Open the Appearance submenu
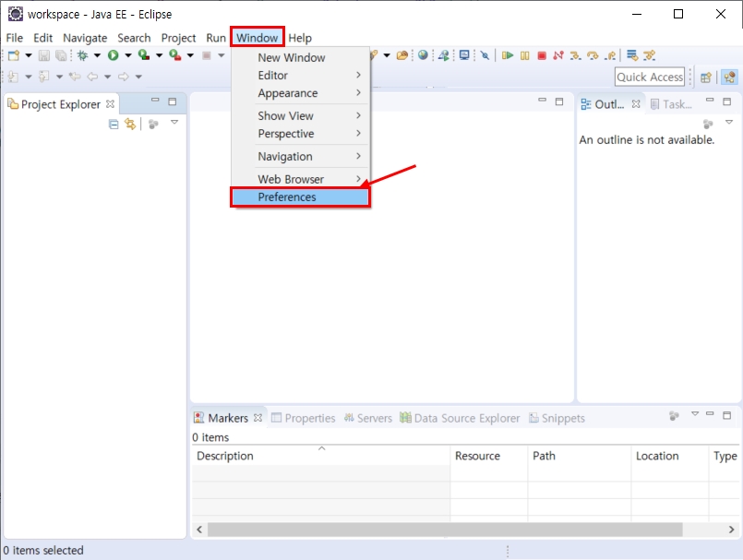Screen dimensions: 743x560 tap(300, 93)
